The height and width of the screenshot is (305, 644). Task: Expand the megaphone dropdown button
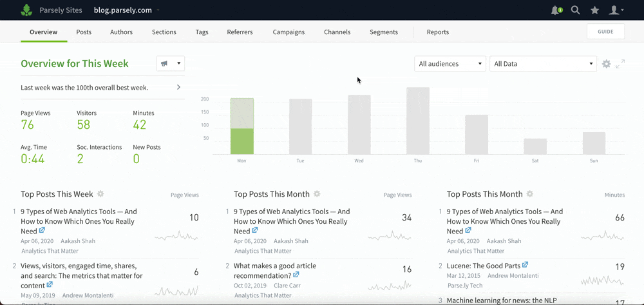coord(171,64)
